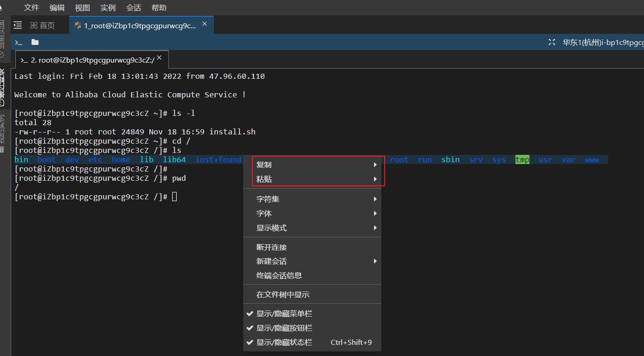Viewport: 644px width, 356px height.
Task: Click the bin directory in ls output
Action: pyautogui.click(x=21, y=159)
